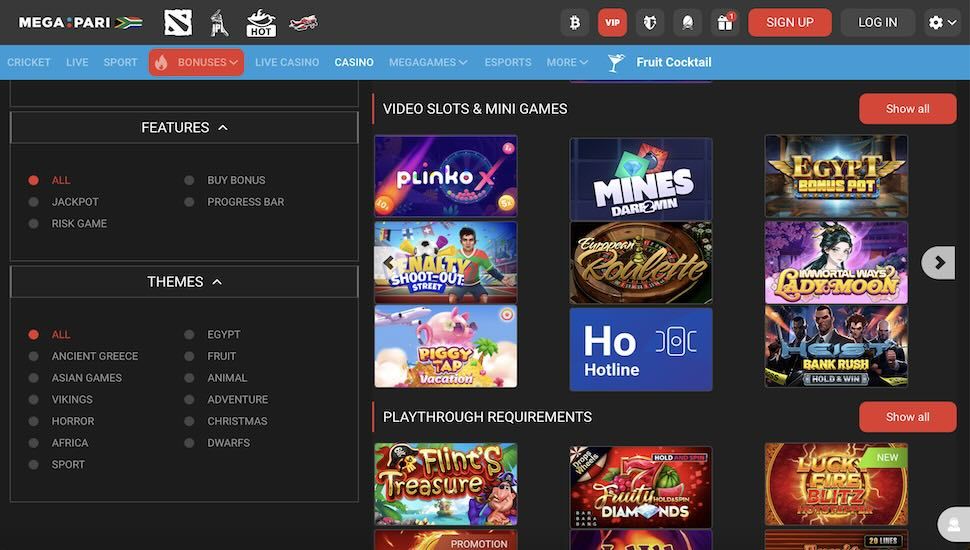Open the Live menu item
The width and height of the screenshot is (970, 550).
coord(77,62)
